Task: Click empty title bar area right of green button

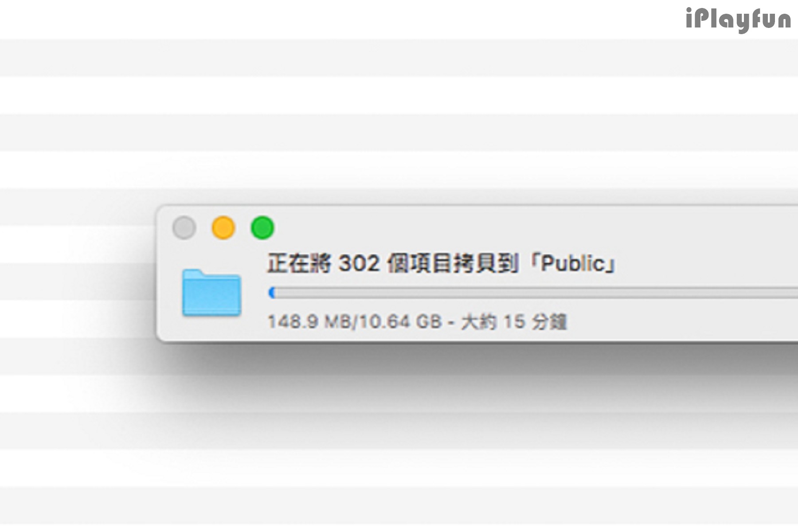Action: (532, 228)
